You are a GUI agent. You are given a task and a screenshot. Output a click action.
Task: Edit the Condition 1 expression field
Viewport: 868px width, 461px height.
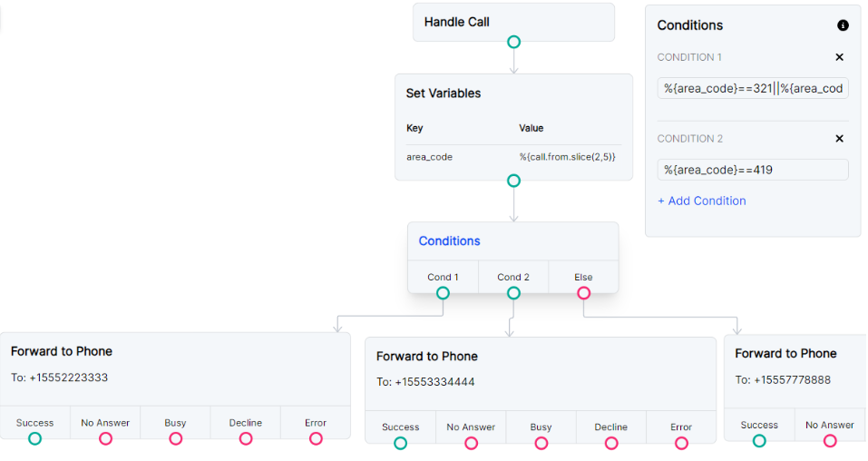pyautogui.click(x=753, y=88)
